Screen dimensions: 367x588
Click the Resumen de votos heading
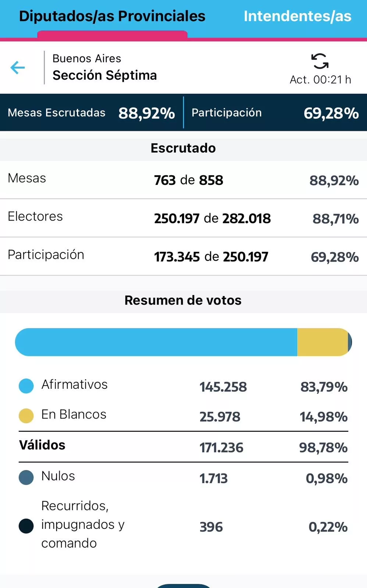[x=183, y=300]
